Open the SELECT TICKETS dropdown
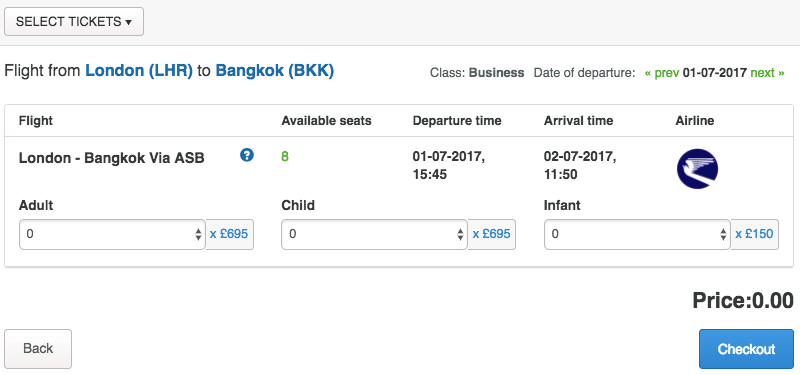This screenshot has width=800, height=375. [x=74, y=21]
